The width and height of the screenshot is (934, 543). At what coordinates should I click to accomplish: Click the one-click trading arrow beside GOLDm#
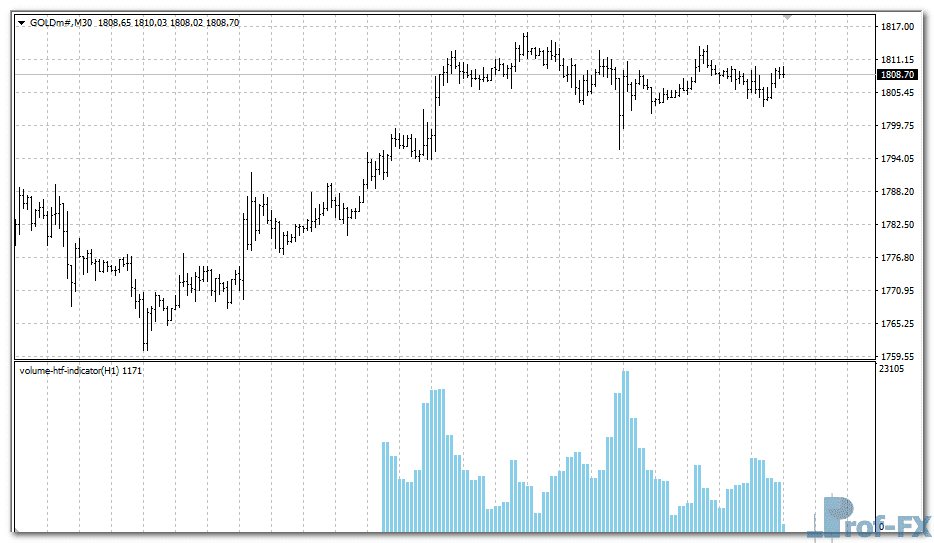[21, 21]
